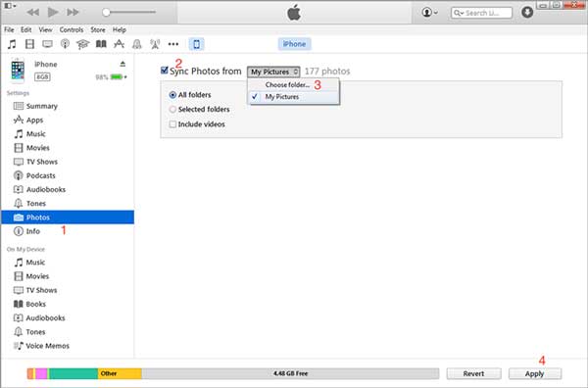Viewport: 588px width, 388px height.
Task: Click the iPhone device thumbnail in sidebar
Action: click(18, 71)
